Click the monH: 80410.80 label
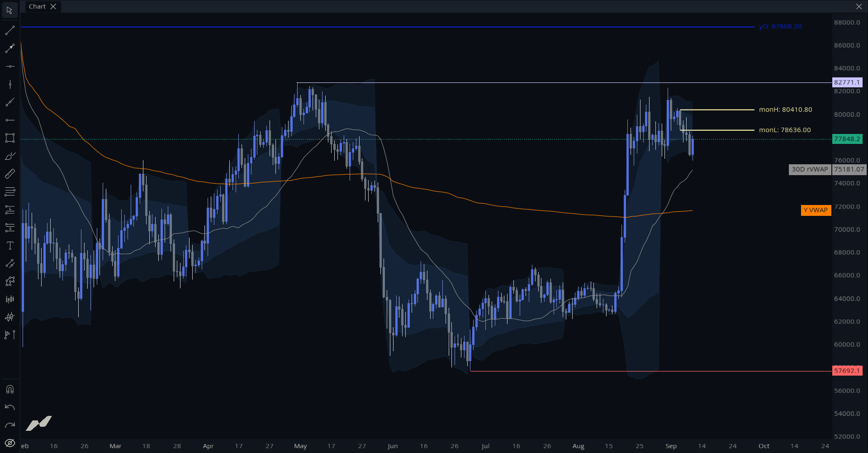The image size is (868, 453). [786, 110]
